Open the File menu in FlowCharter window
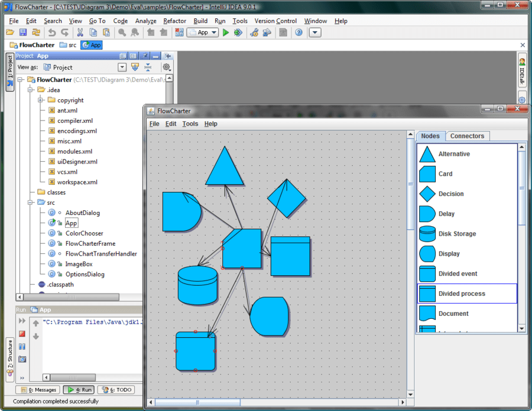The image size is (532, 411). click(x=154, y=123)
